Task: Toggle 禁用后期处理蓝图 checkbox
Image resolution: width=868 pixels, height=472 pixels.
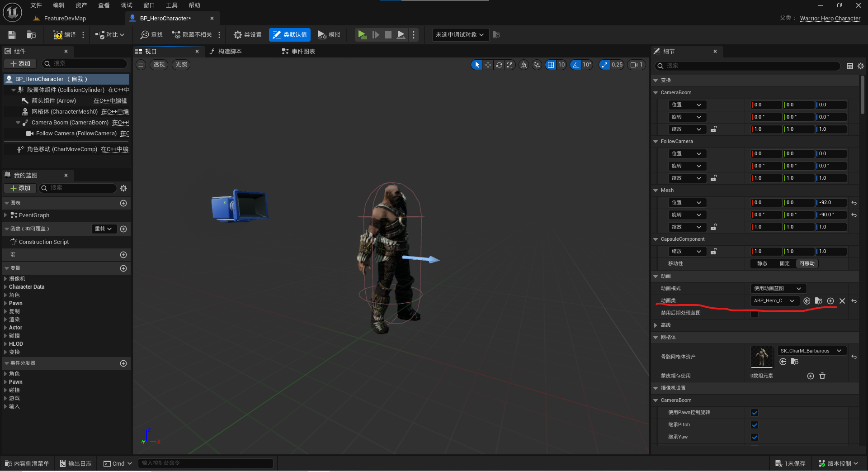Action: [755, 313]
